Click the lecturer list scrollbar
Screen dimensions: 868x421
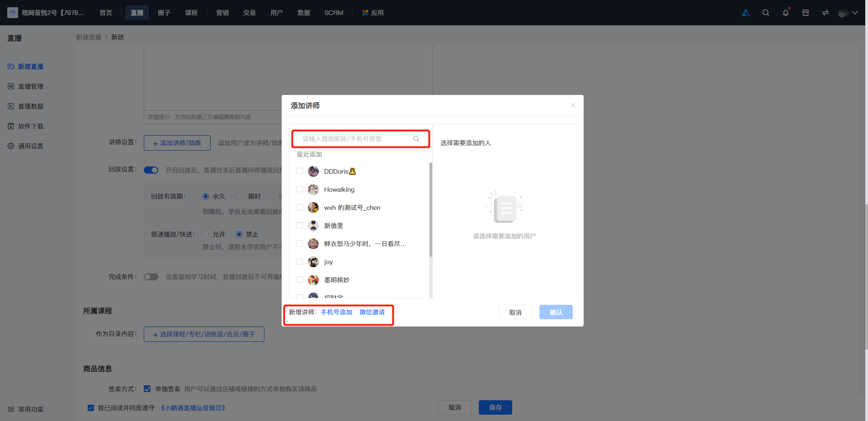point(431,209)
